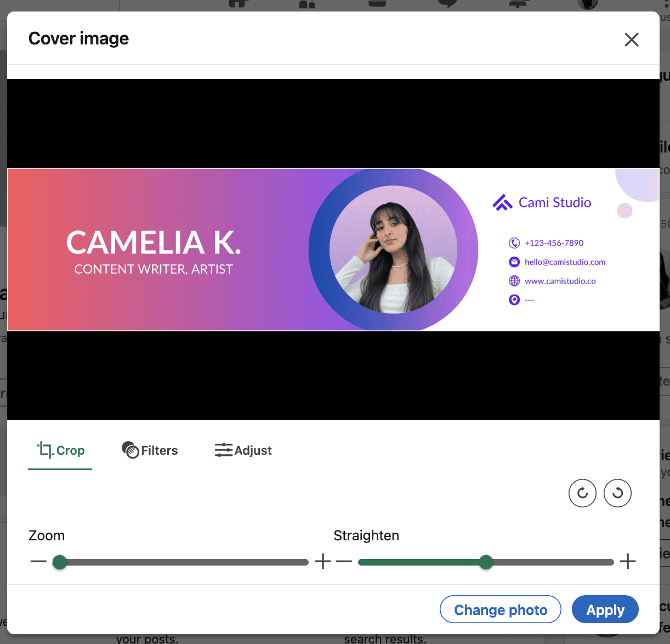Decrease straighten with minus icon
Viewport: 670px width, 644px height.
pos(344,562)
